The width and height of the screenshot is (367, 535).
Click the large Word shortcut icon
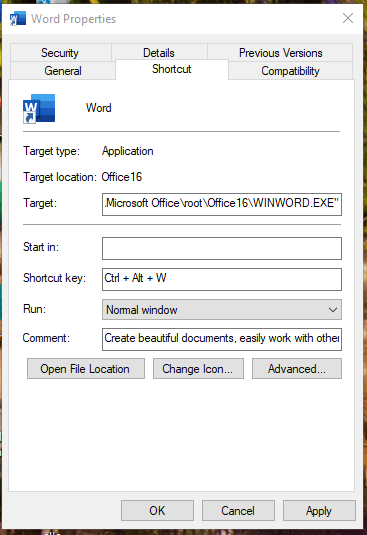click(x=39, y=109)
